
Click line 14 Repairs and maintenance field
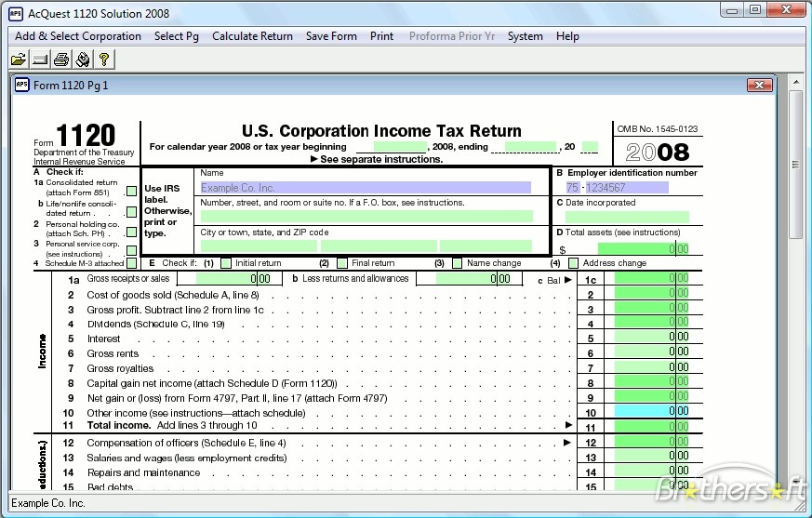pos(652,471)
